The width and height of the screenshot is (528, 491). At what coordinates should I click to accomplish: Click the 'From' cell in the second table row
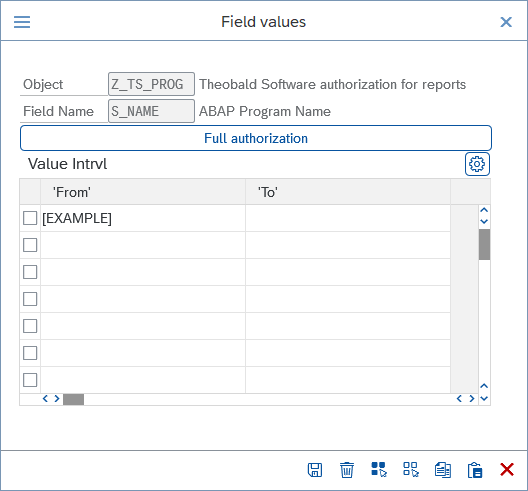(x=143, y=245)
